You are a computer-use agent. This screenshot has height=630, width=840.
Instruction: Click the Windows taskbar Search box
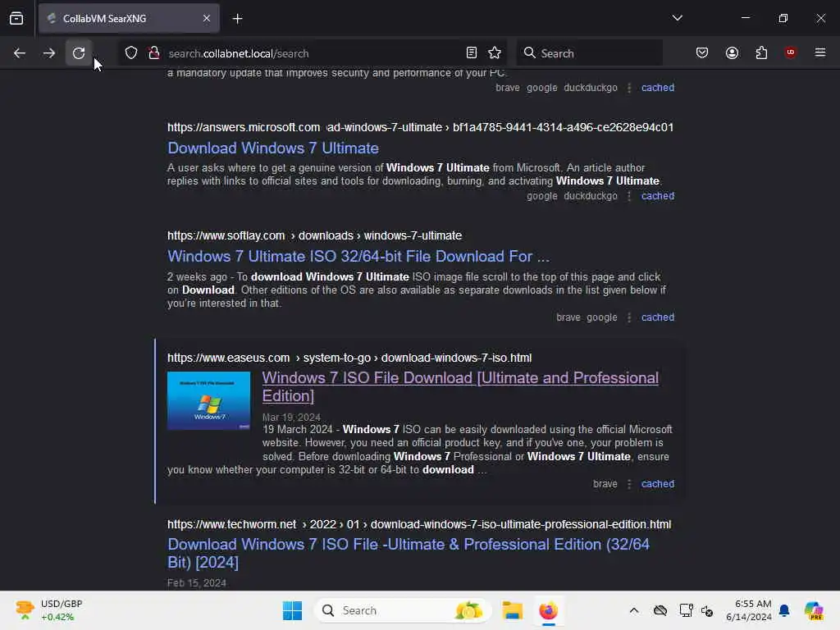click(402, 610)
